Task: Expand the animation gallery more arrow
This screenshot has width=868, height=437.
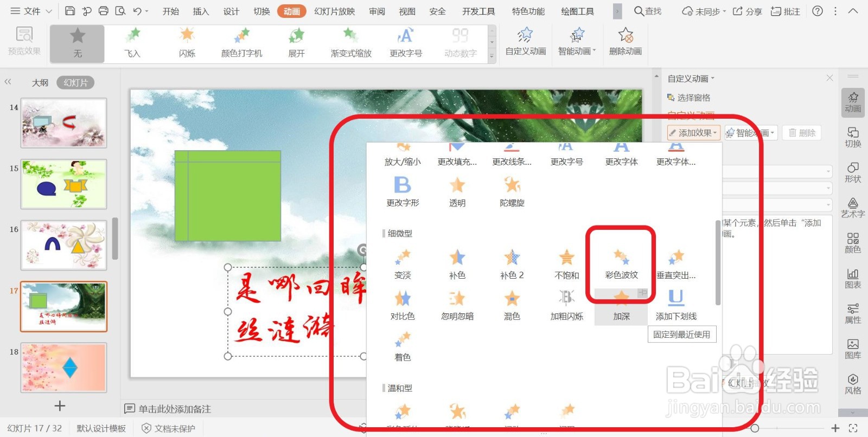Action: [x=492, y=56]
